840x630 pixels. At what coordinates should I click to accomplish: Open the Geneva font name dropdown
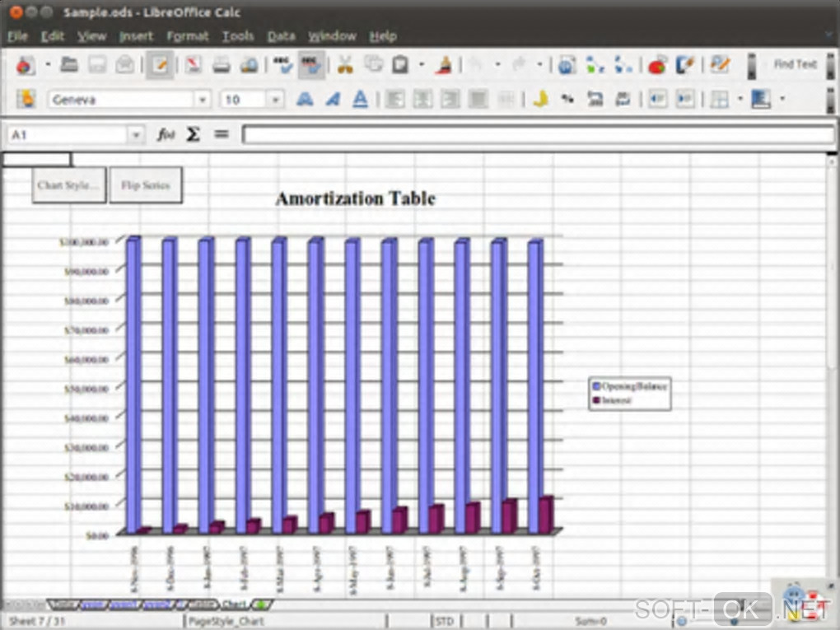coord(203,100)
